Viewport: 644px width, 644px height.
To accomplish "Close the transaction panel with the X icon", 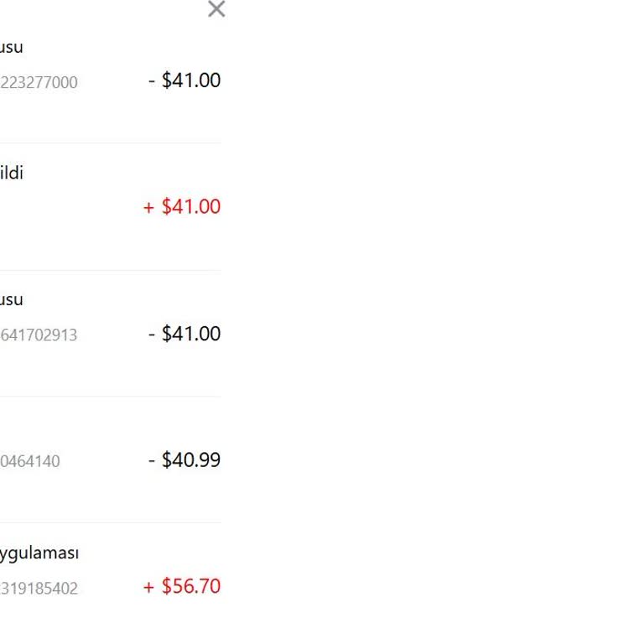I will [216, 9].
